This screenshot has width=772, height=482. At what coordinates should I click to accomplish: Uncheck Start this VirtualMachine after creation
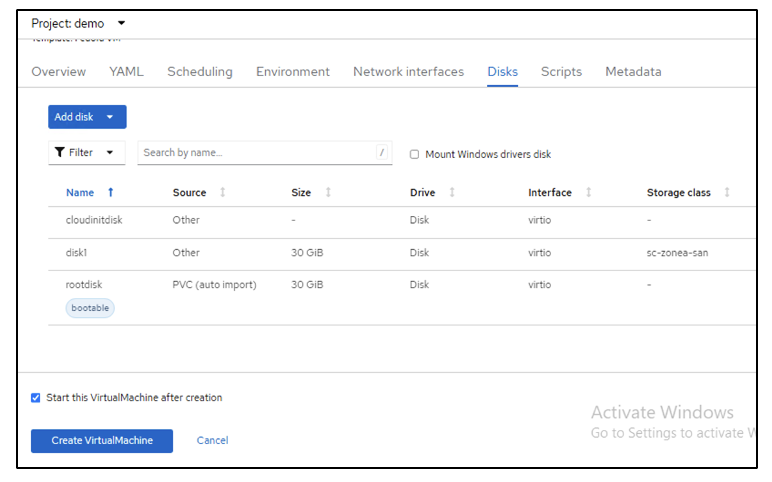point(36,397)
